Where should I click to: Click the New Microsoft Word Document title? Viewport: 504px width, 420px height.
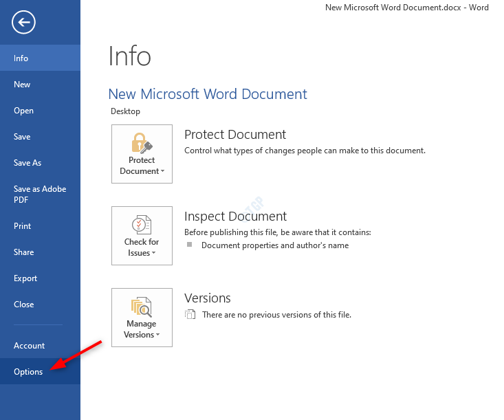pos(208,94)
